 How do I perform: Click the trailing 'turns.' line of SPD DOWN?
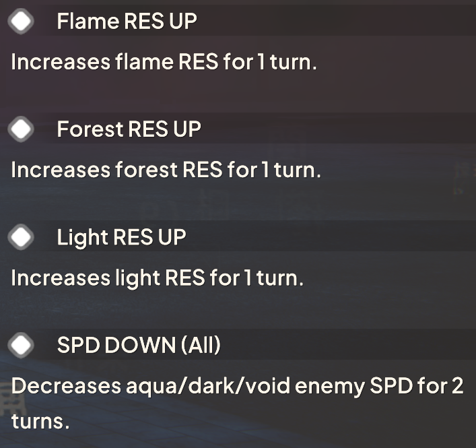tap(40, 422)
